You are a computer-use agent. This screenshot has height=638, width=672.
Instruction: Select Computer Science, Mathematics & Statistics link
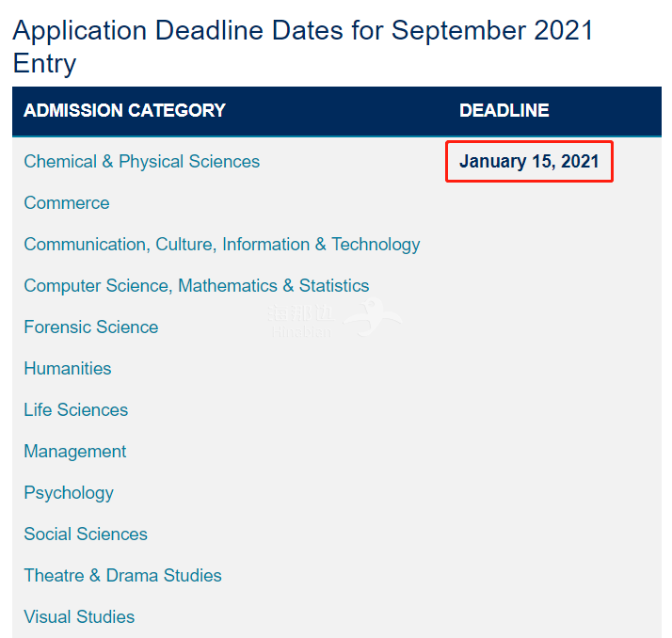pyautogui.click(x=196, y=286)
